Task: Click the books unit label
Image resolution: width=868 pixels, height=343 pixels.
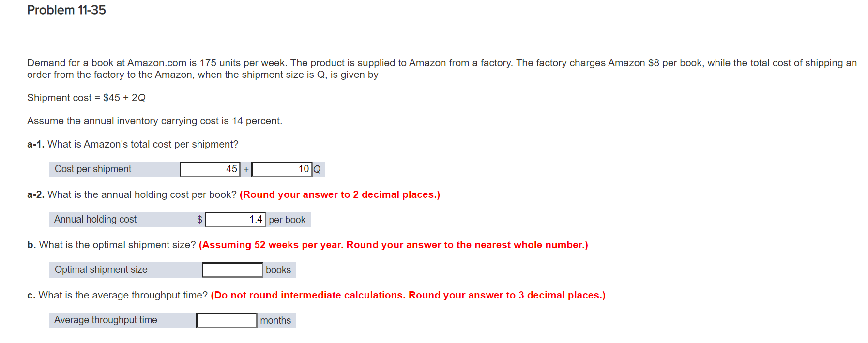Action: (x=278, y=269)
